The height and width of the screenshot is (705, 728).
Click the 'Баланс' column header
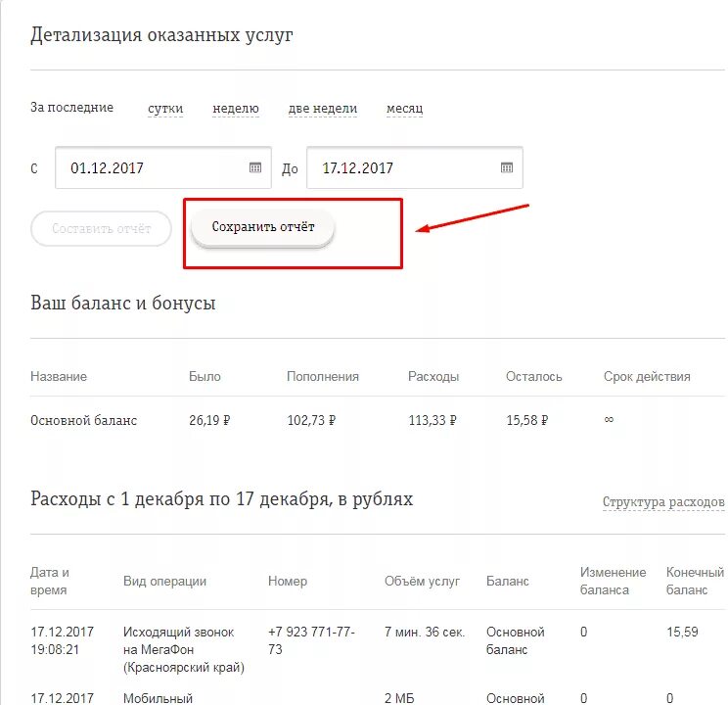click(x=508, y=582)
